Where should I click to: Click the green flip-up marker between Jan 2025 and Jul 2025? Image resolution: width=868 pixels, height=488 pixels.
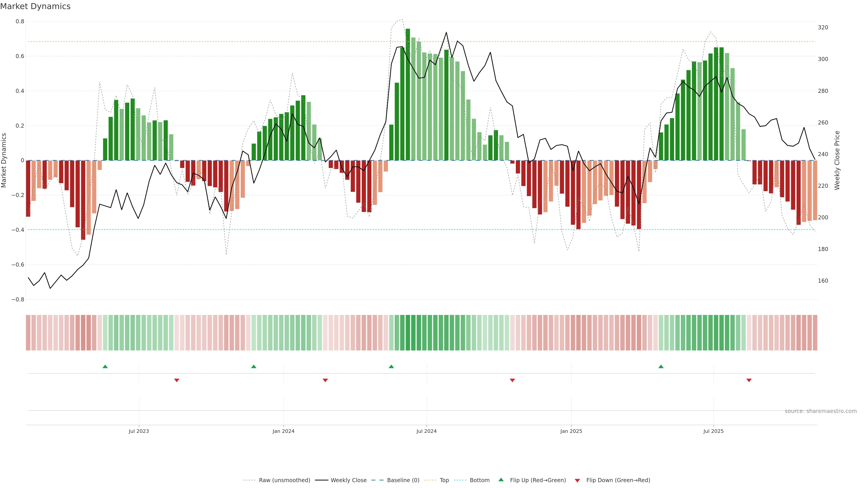tap(661, 366)
